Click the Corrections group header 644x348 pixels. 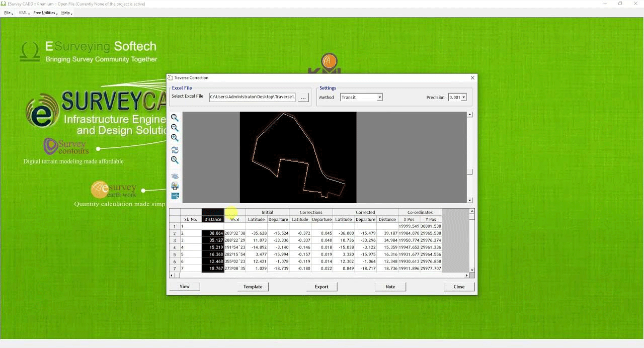[x=311, y=212]
